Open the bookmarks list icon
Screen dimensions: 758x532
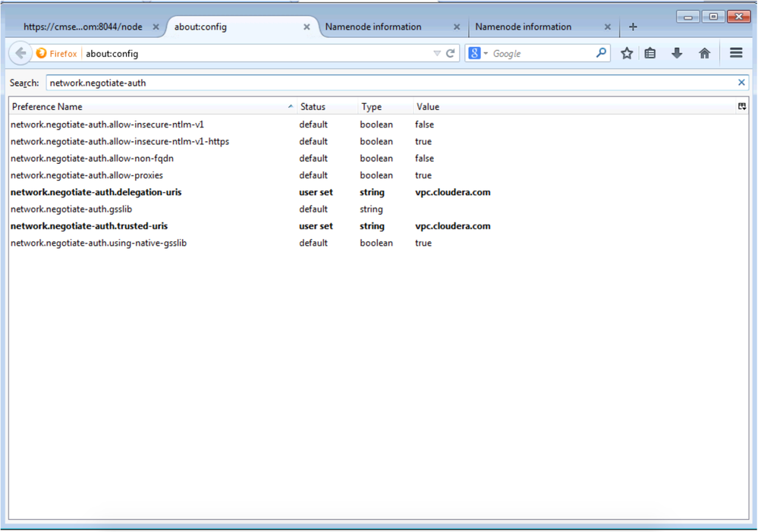coord(650,53)
